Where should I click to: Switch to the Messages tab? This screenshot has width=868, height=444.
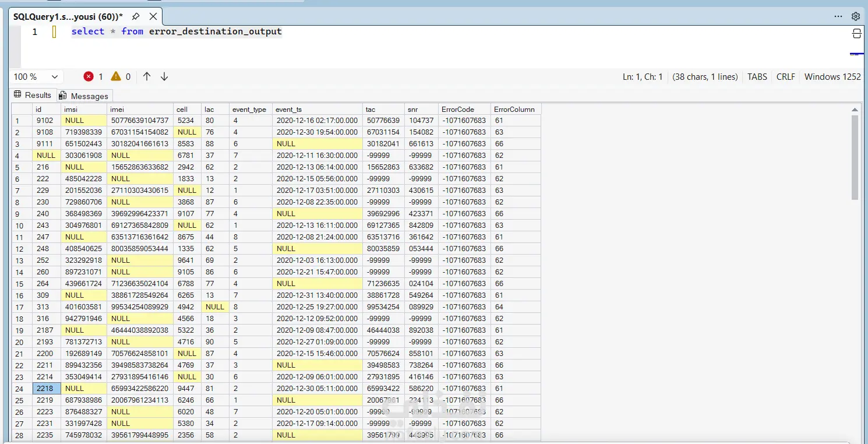coord(84,96)
